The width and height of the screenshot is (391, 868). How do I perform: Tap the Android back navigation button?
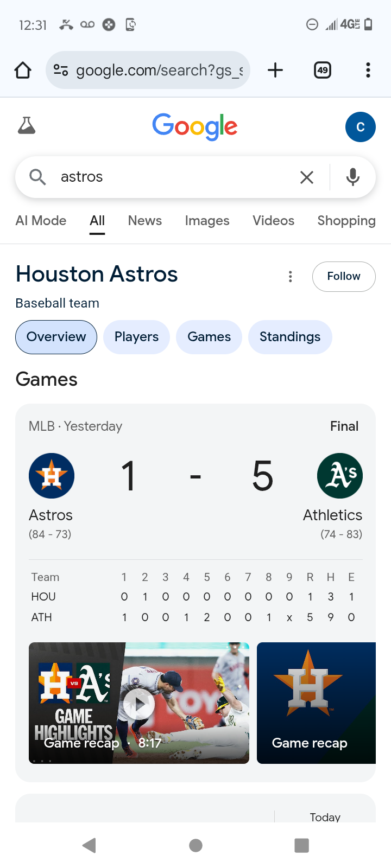pos(90,845)
